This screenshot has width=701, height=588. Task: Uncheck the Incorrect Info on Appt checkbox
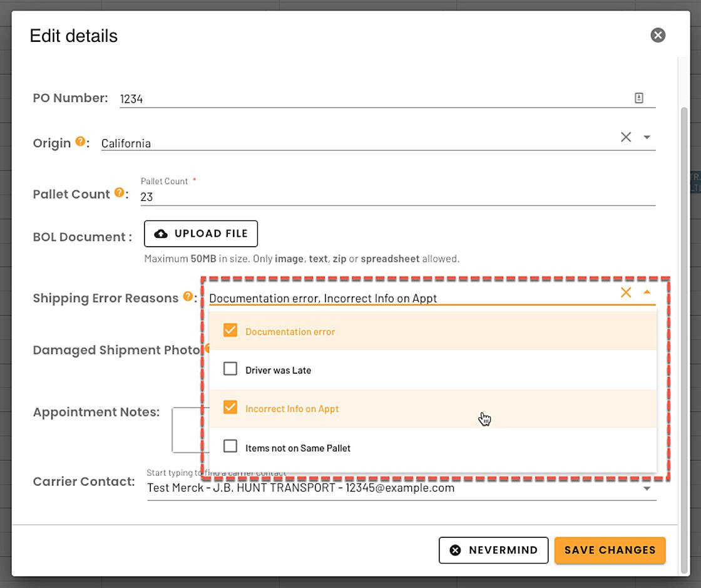230,408
